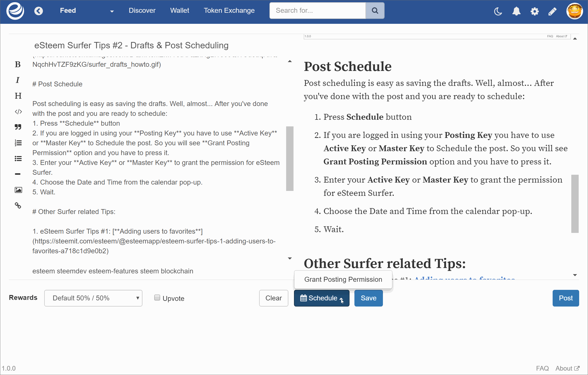Open the About link in footer
The image size is (588, 375).
click(567, 368)
